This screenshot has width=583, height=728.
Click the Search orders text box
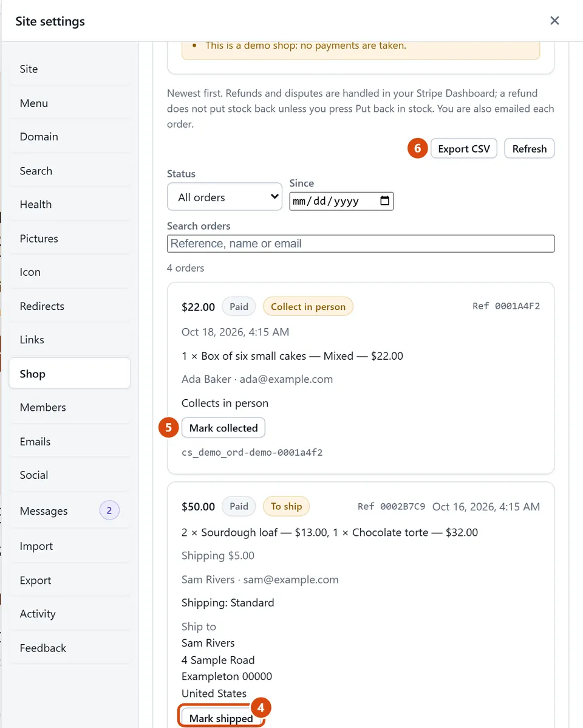click(x=361, y=244)
